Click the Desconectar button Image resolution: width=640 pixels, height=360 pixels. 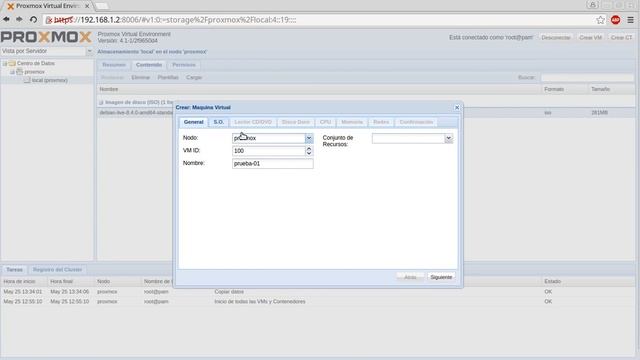[556, 38]
